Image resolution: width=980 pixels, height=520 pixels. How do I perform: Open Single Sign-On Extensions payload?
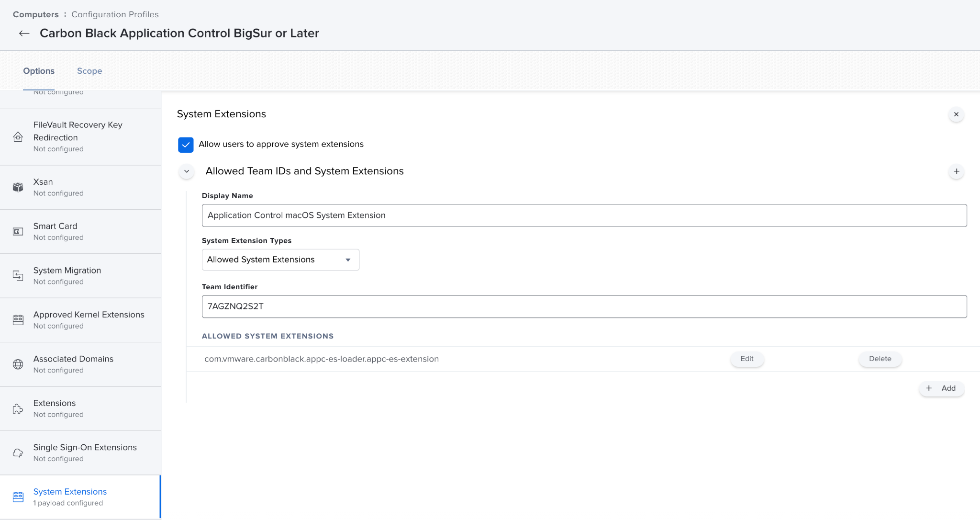pos(80,453)
